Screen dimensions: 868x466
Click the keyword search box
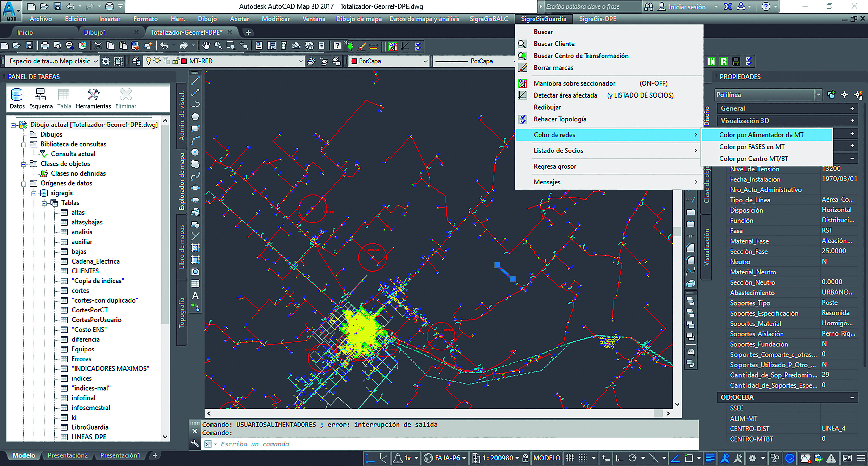pos(593,7)
